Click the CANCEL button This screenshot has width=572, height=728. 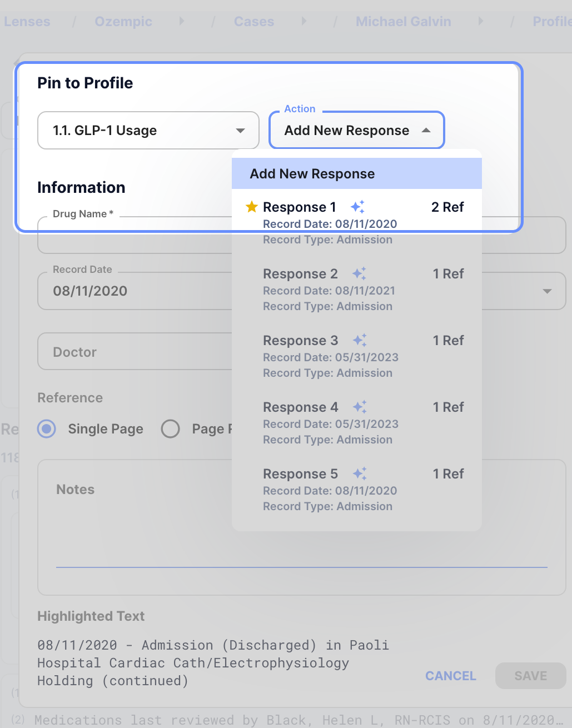click(x=451, y=676)
